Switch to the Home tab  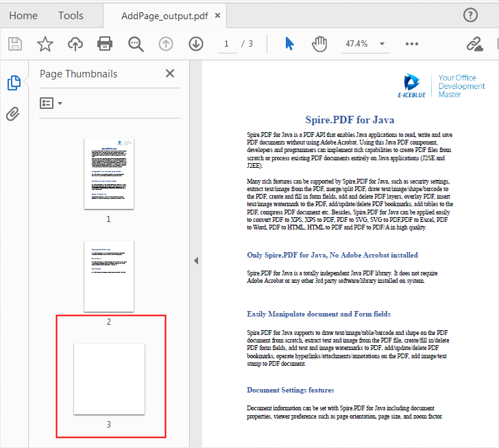[23, 16]
